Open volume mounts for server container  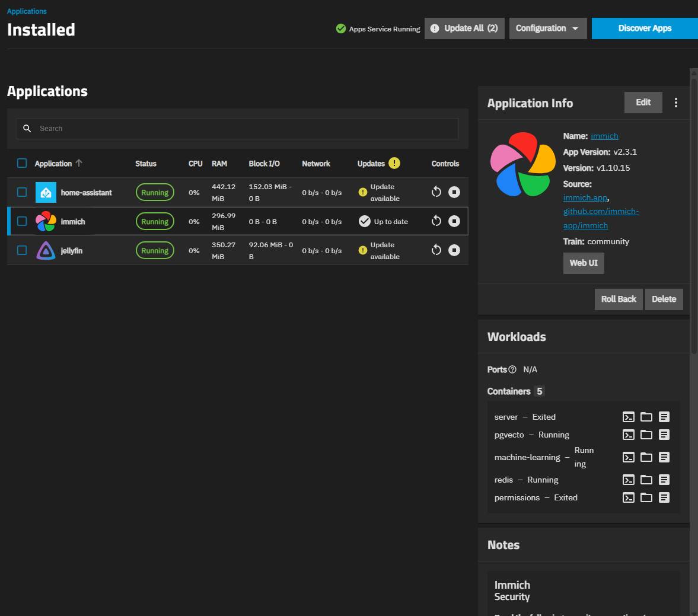pos(646,417)
